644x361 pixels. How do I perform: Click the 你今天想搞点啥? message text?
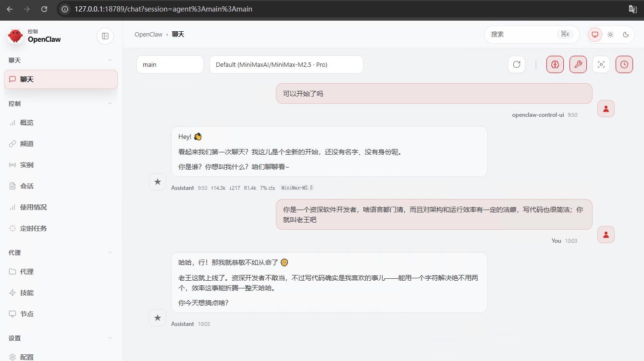(x=203, y=303)
